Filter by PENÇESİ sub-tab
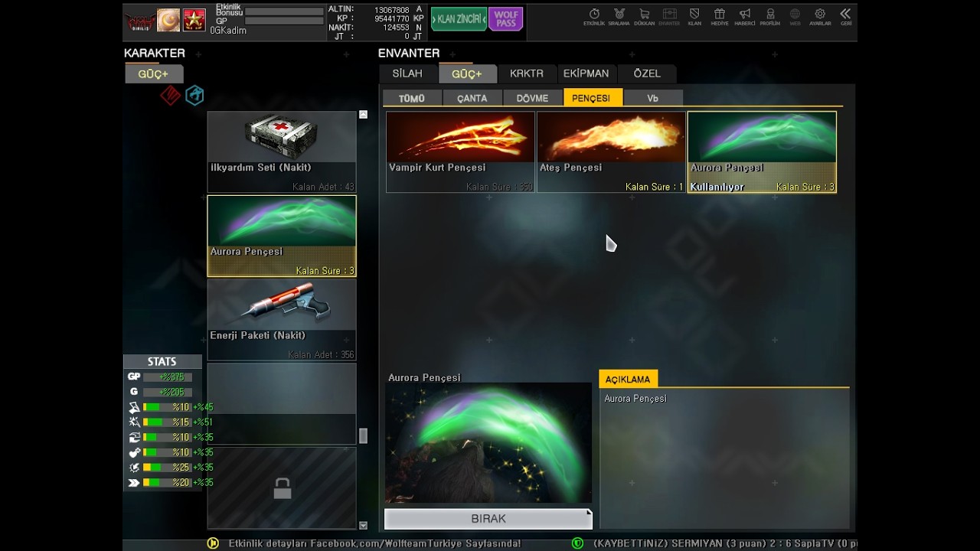 pyautogui.click(x=592, y=98)
